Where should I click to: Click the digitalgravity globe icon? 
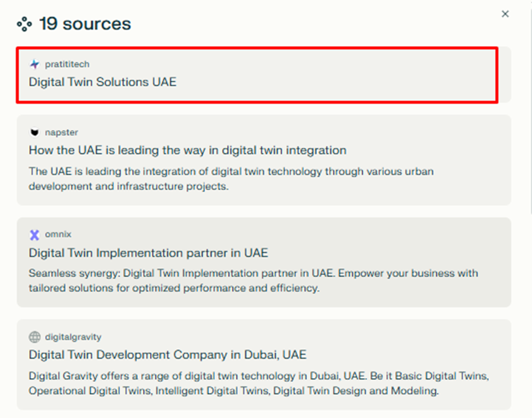pos(34,337)
